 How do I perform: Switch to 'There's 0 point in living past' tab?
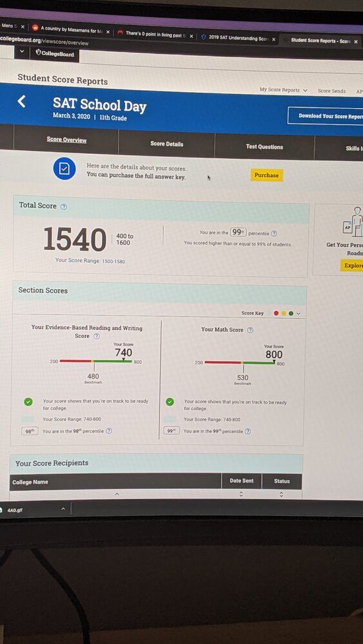(155, 35)
